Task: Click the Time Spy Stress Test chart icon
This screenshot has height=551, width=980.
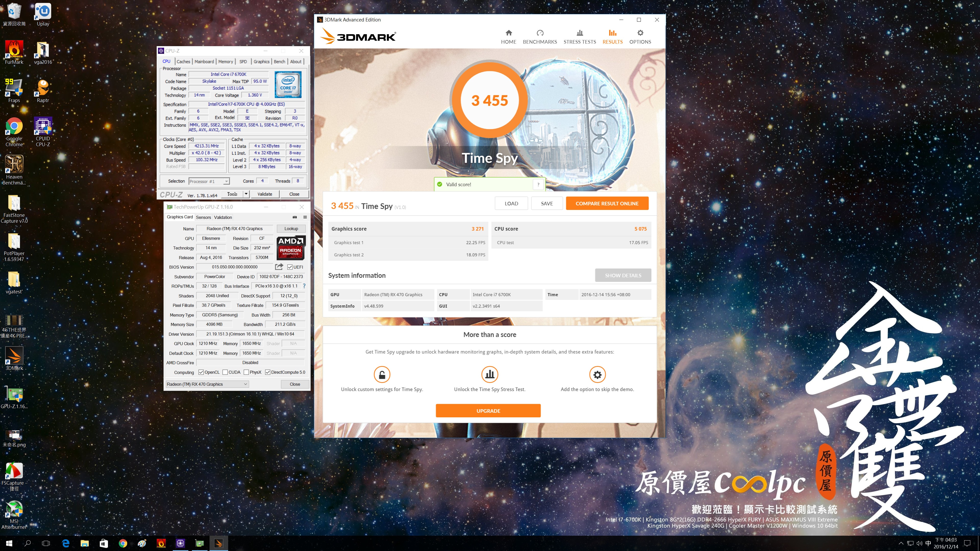Action: (490, 374)
